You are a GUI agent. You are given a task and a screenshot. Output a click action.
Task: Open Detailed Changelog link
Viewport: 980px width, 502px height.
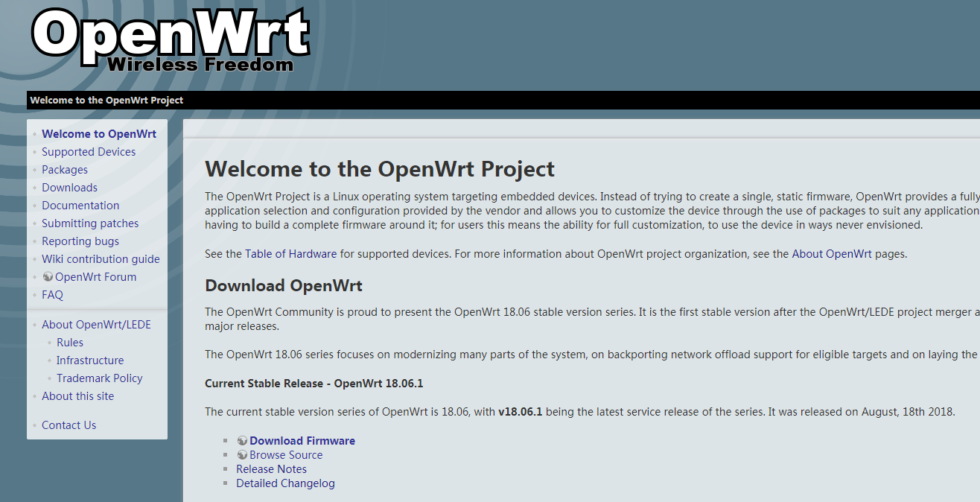[285, 483]
